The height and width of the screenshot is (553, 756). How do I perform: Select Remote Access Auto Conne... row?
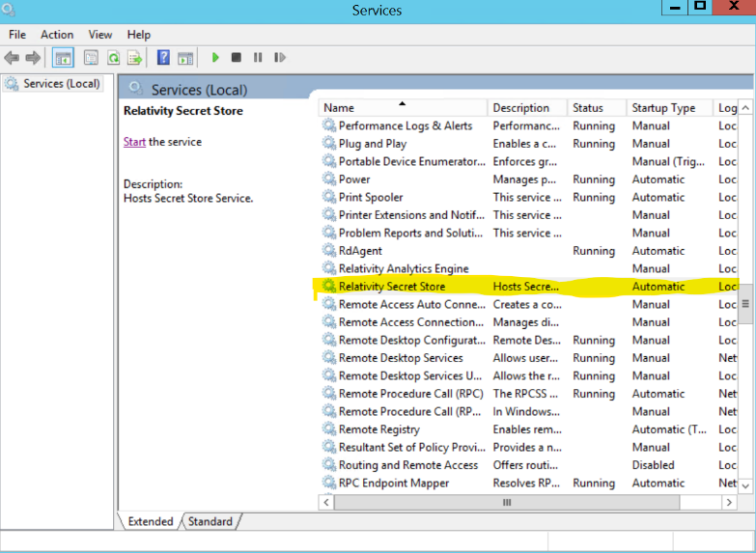(529, 304)
